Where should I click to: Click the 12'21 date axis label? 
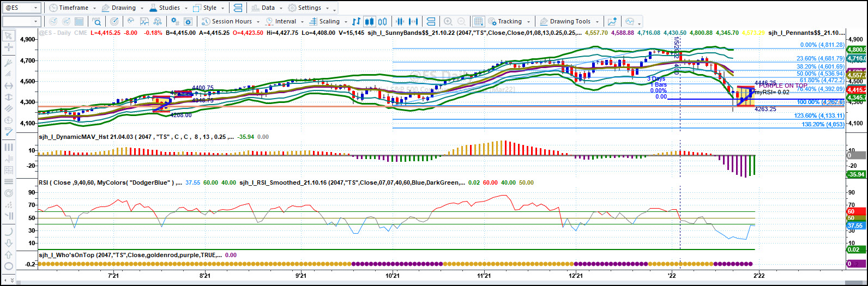click(x=576, y=277)
